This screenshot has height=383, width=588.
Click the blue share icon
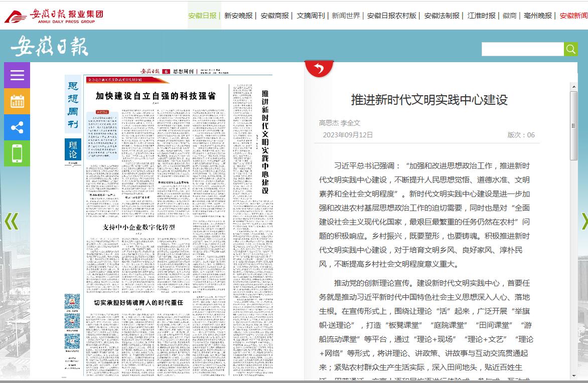pyautogui.click(x=17, y=127)
